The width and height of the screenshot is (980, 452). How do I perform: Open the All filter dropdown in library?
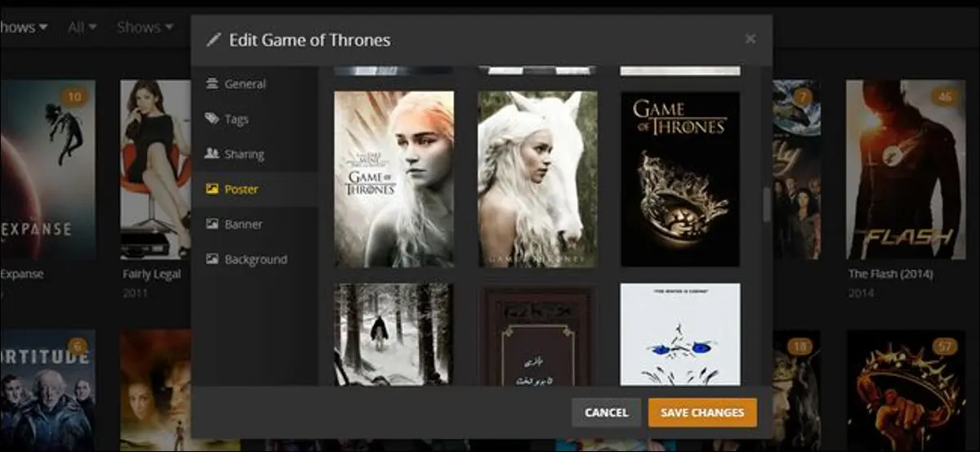point(82,27)
